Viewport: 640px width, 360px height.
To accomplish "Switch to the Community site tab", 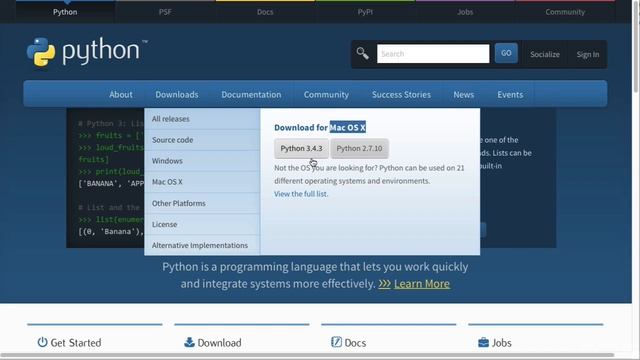I will pyautogui.click(x=565, y=12).
